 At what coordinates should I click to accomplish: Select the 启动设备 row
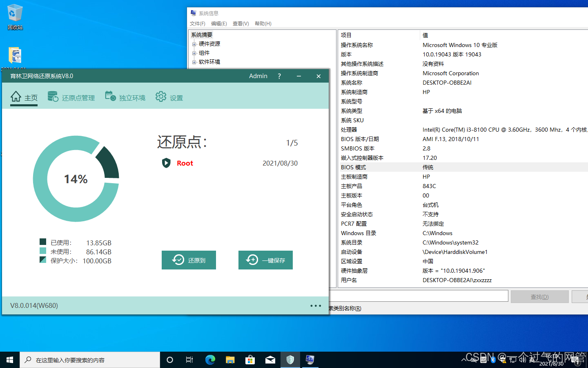pos(463,252)
